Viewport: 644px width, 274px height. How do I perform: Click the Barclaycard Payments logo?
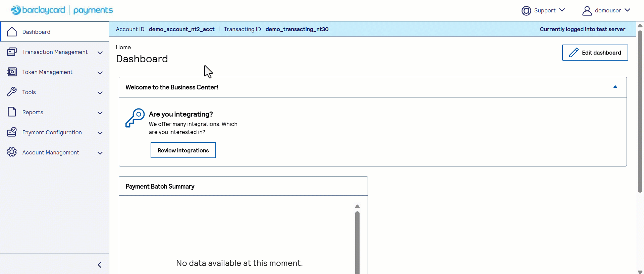click(x=62, y=10)
